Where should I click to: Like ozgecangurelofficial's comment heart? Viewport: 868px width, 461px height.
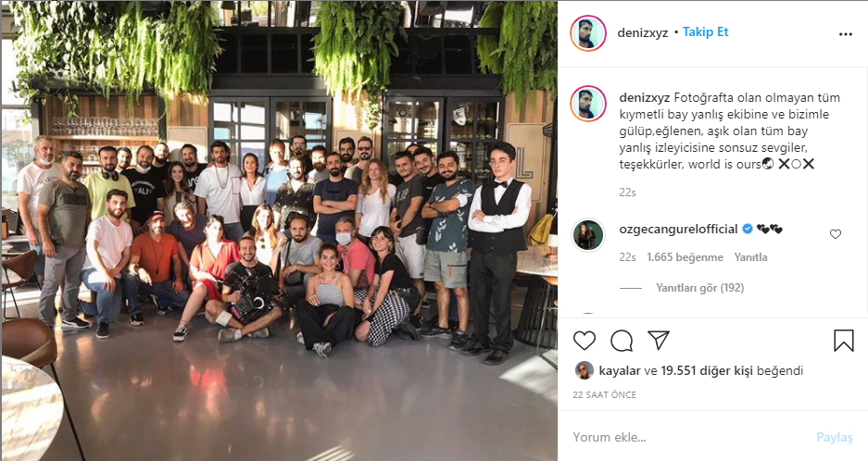pos(836,234)
